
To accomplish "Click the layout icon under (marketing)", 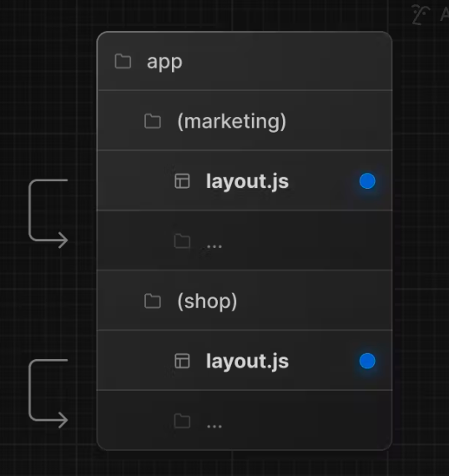I will tap(182, 181).
